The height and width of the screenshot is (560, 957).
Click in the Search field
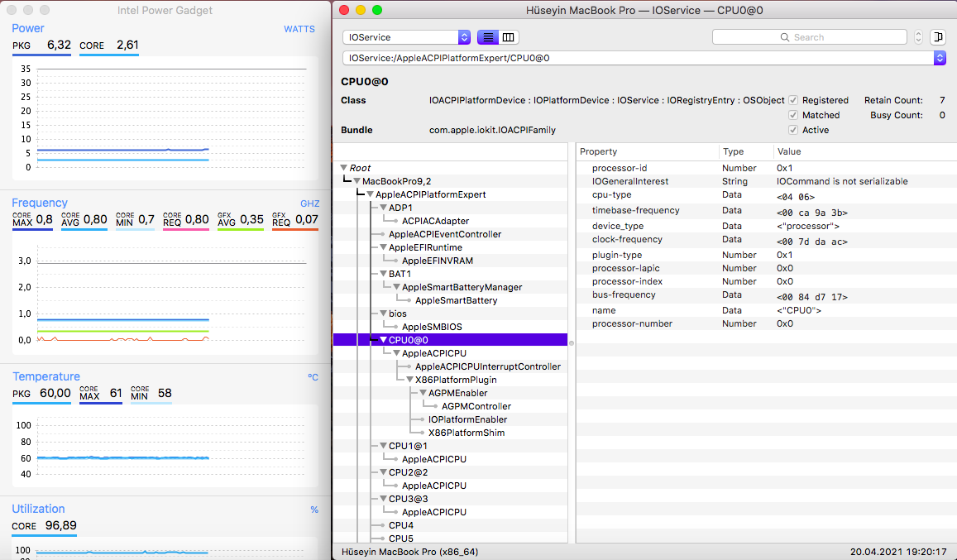point(809,37)
